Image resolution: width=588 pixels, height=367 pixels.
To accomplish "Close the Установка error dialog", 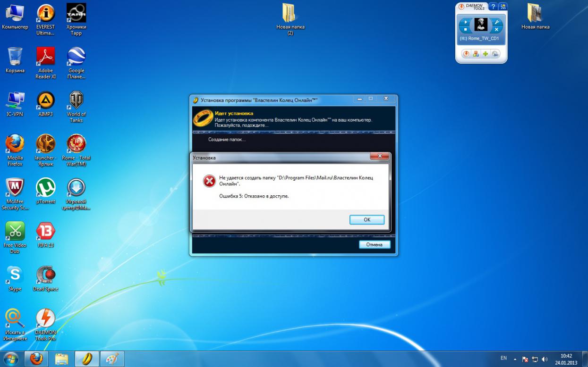I will (x=379, y=157).
